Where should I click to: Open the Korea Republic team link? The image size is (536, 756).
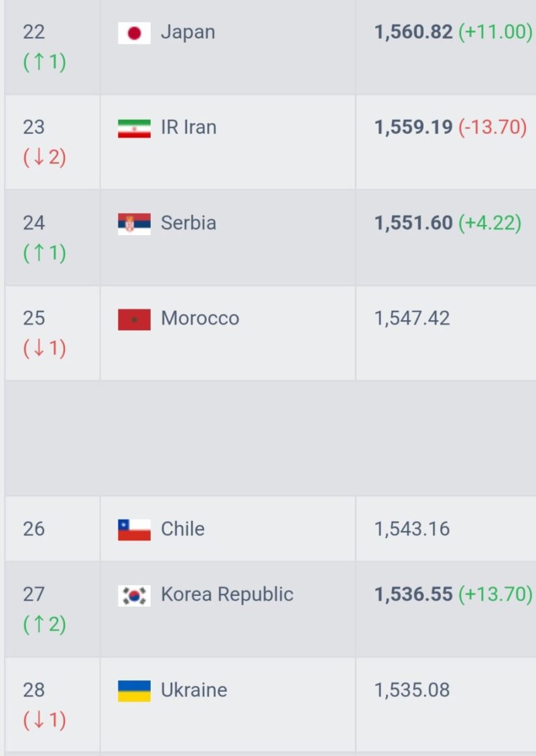click(x=226, y=595)
